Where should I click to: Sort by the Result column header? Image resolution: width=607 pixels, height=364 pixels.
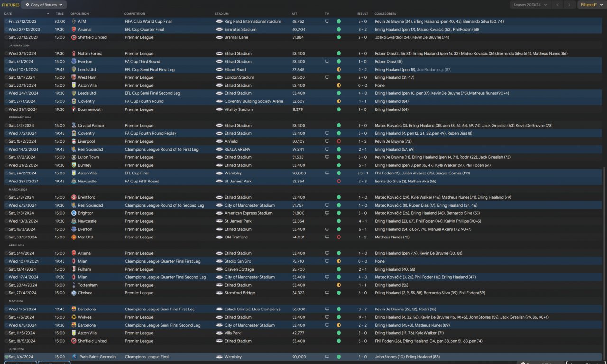[x=362, y=14]
